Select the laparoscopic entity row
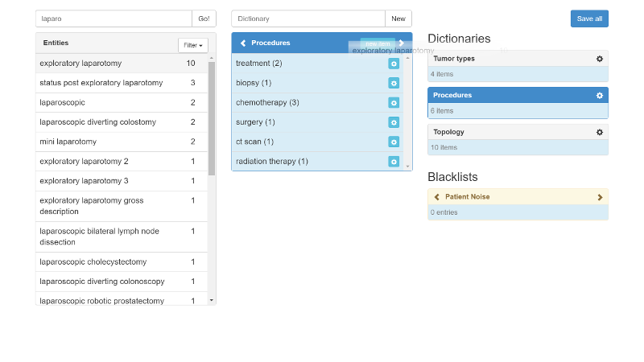644x362 pixels. (x=122, y=103)
